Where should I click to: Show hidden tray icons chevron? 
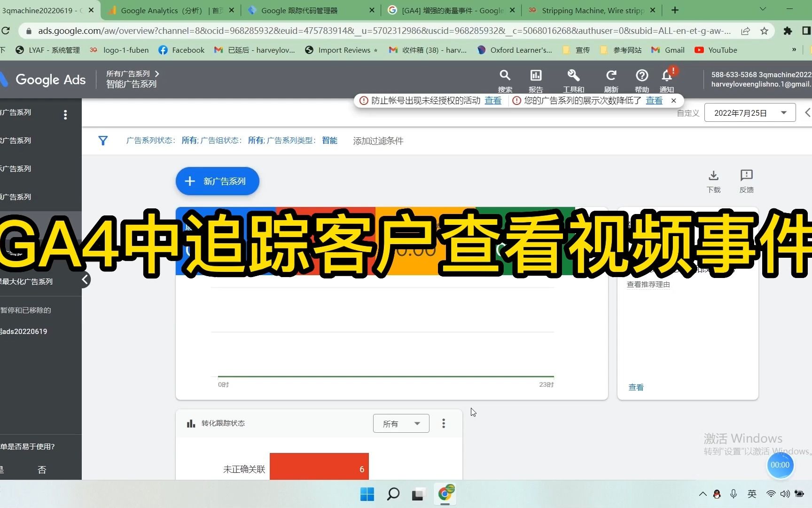coord(703,494)
